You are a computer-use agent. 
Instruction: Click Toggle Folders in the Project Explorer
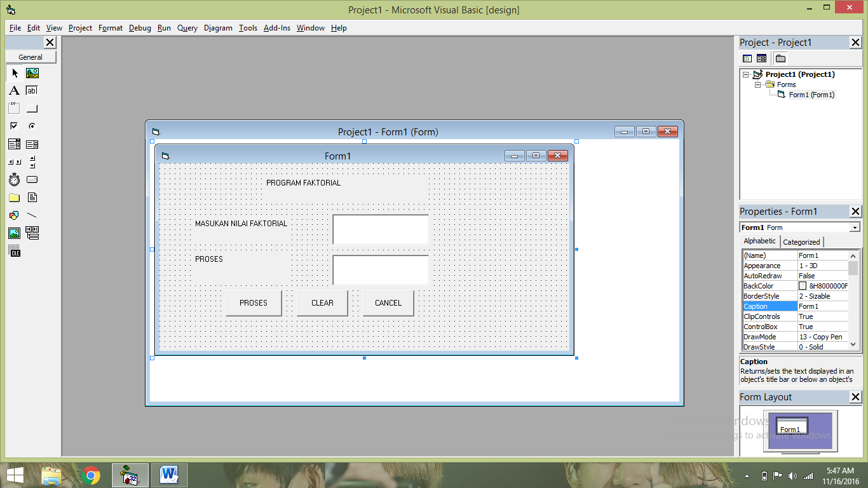pyautogui.click(x=780, y=58)
